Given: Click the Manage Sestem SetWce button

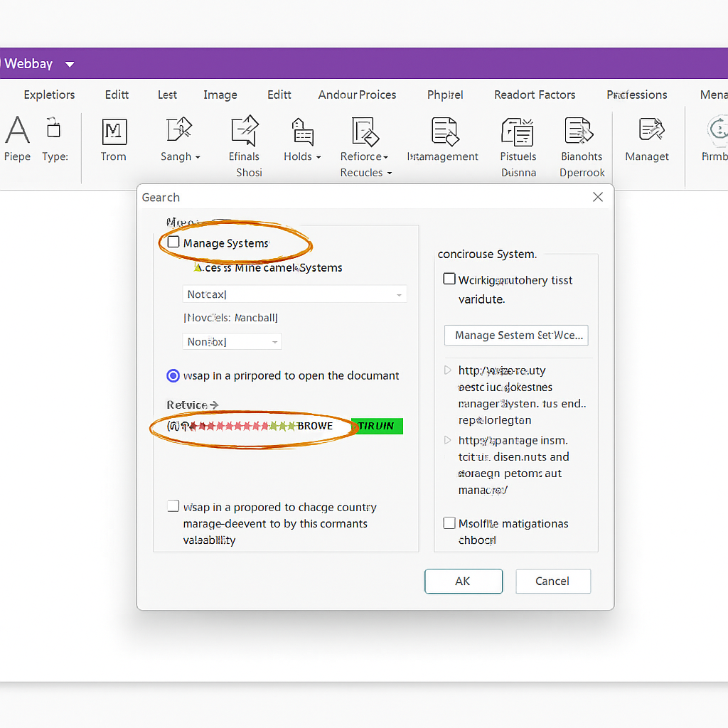Looking at the screenshot, I should [x=516, y=335].
